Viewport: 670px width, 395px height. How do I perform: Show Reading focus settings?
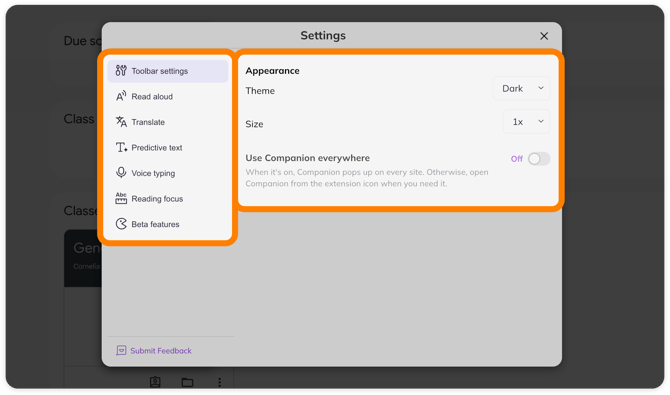168,199
